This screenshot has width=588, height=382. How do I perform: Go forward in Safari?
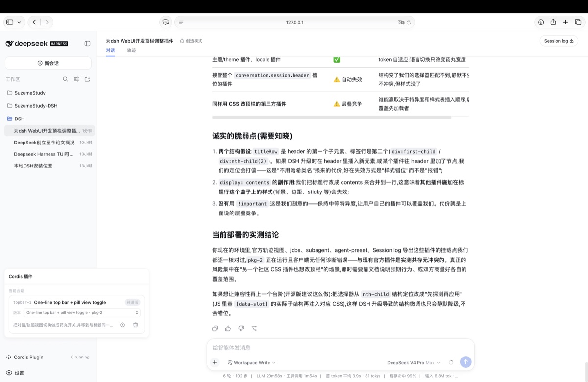(47, 22)
